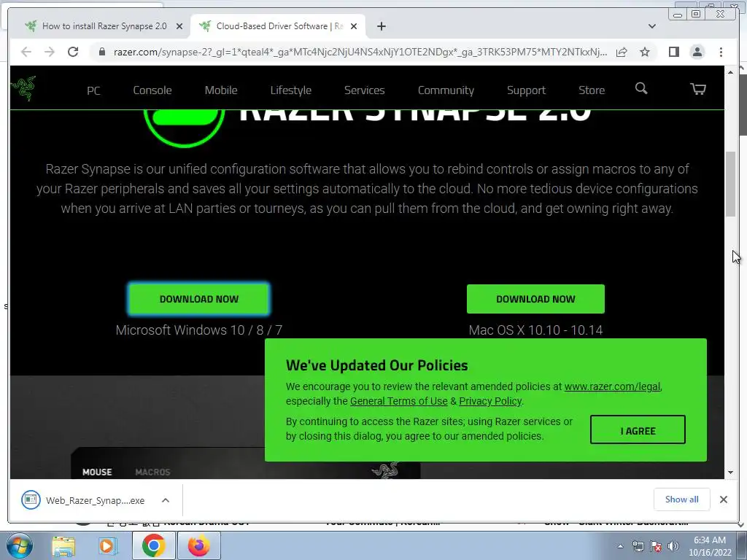Click the address bar URL field

click(x=360, y=52)
